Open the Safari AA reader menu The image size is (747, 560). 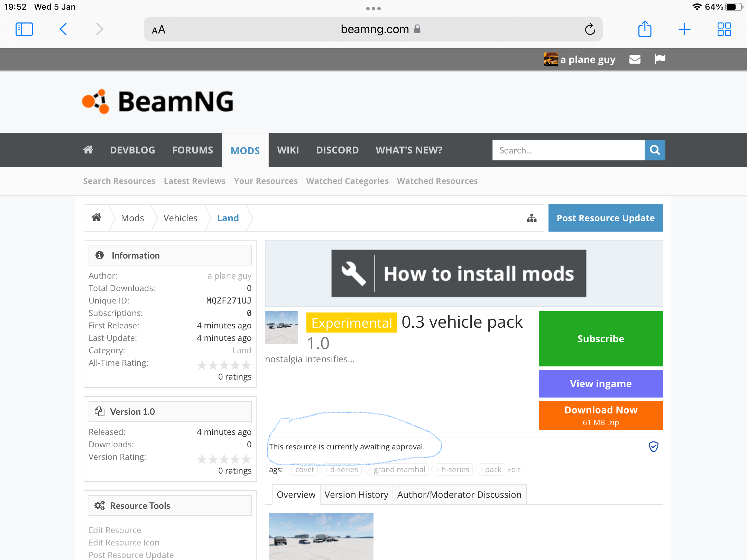coord(159,30)
